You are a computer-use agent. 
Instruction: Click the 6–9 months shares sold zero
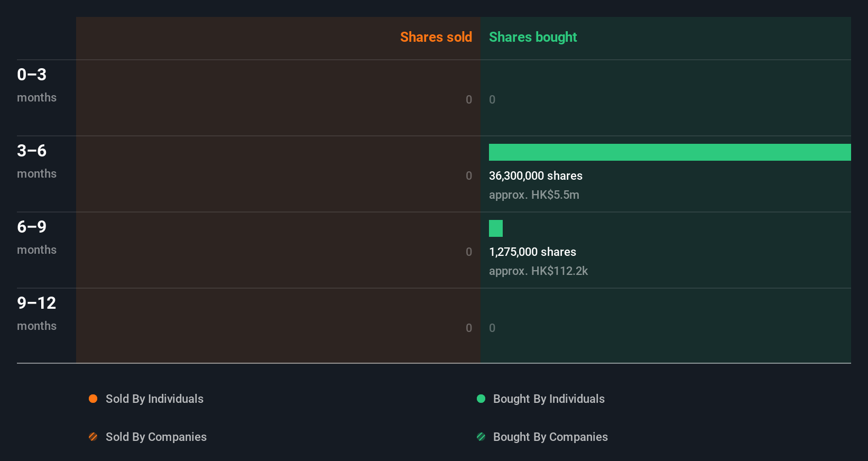tap(469, 252)
